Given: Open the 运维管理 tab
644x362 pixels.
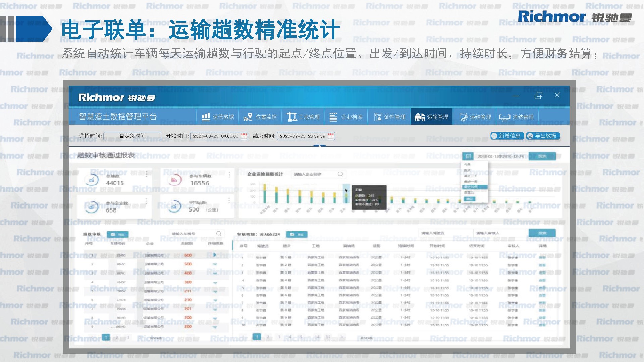Looking at the screenshot, I should tap(475, 117).
